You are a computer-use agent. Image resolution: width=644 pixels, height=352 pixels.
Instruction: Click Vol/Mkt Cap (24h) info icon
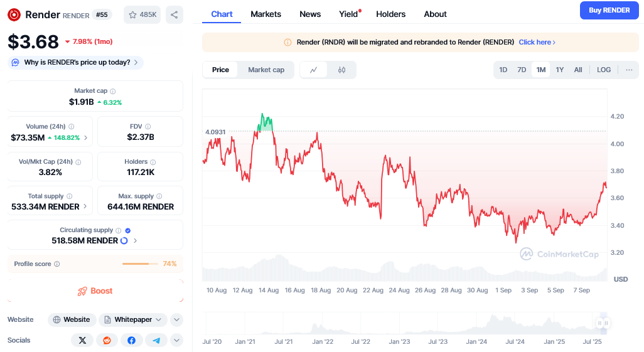click(x=78, y=162)
